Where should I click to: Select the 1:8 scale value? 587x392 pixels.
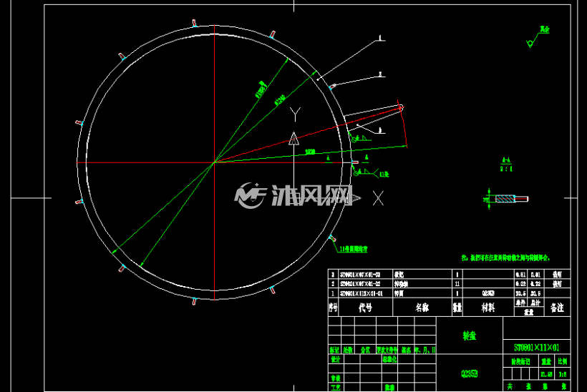(562, 374)
